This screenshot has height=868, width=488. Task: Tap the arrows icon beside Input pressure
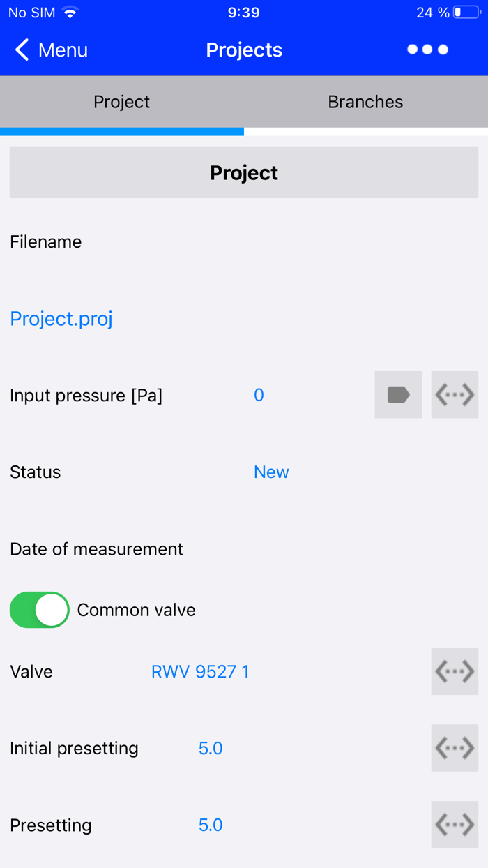click(x=455, y=395)
